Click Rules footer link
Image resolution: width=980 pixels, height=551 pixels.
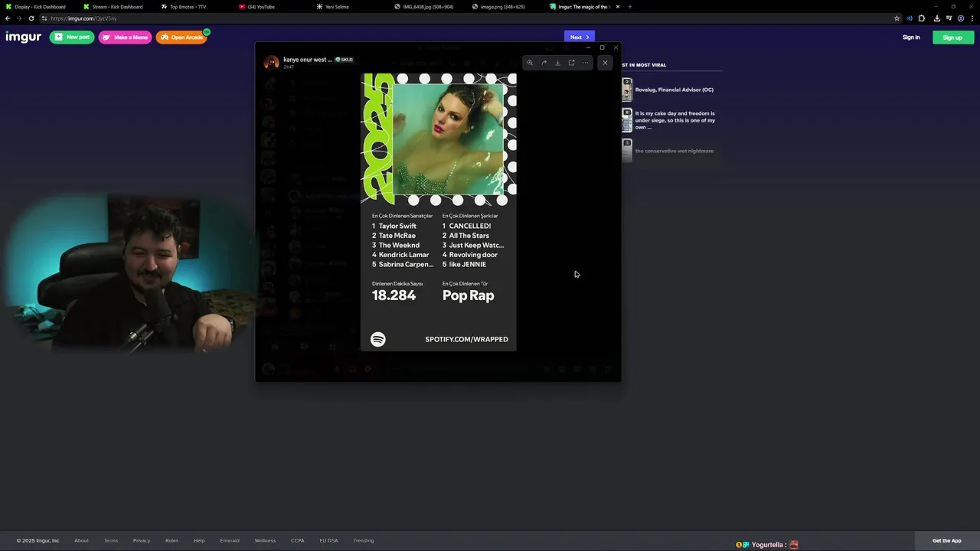point(171,540)
